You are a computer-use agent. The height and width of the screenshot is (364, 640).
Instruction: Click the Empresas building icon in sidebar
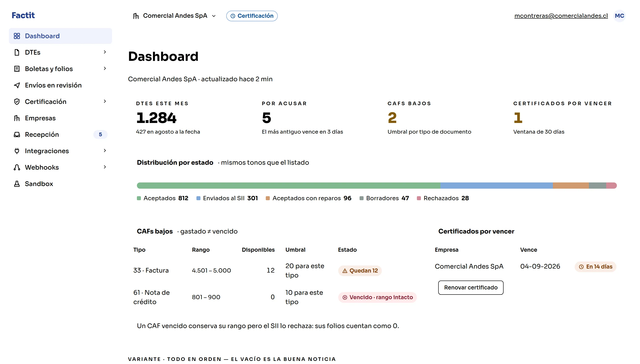pyautogui.click(x=17, y=118)
